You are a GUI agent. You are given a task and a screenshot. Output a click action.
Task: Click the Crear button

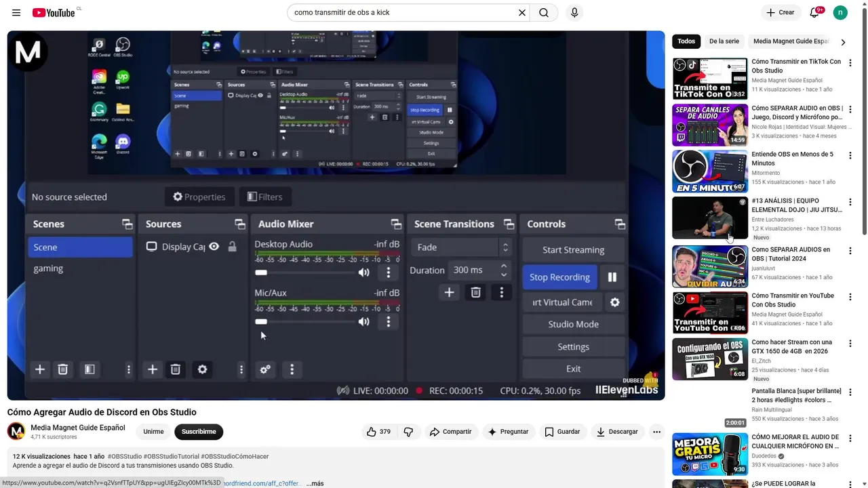[x=780, y=12]
